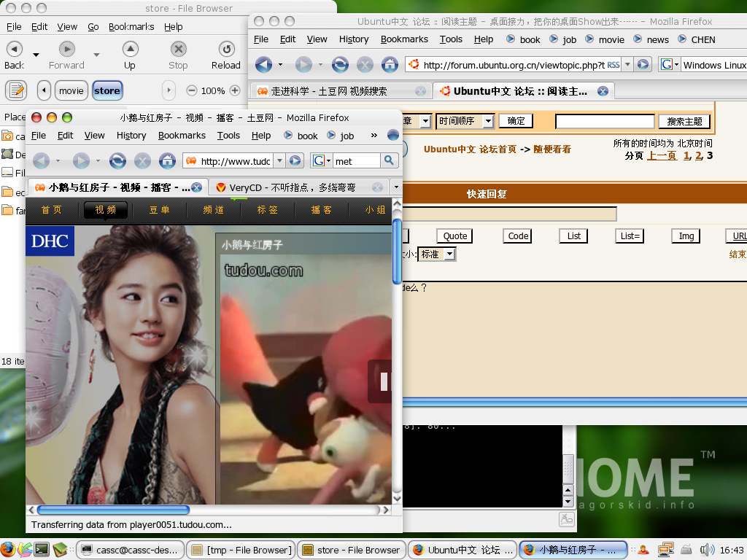
Task: Open the tab list dropdown in tudou window
Action: (x=396, y=187)
